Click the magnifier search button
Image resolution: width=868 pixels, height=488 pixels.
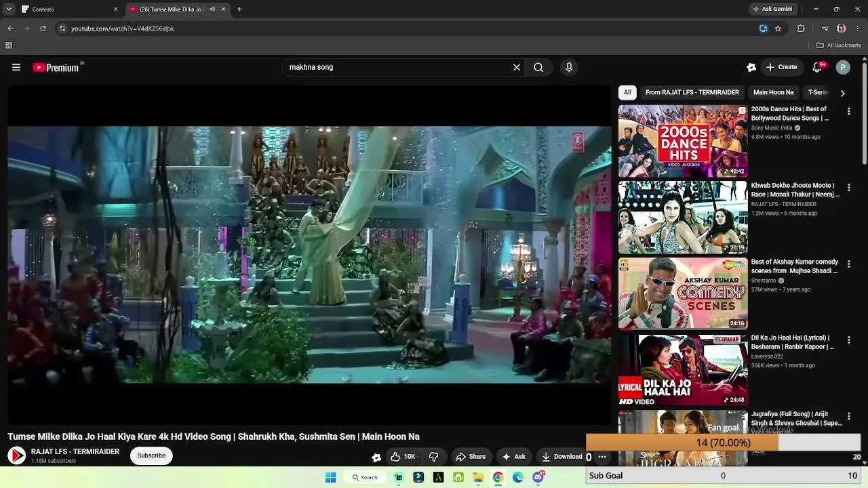pyautogui.click(x=538, y=67)
